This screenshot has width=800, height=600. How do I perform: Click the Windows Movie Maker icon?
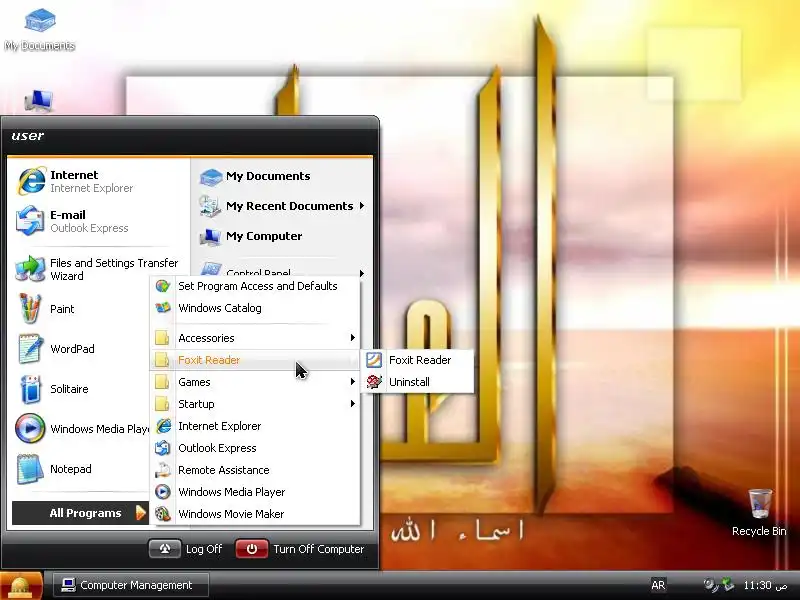163,513
